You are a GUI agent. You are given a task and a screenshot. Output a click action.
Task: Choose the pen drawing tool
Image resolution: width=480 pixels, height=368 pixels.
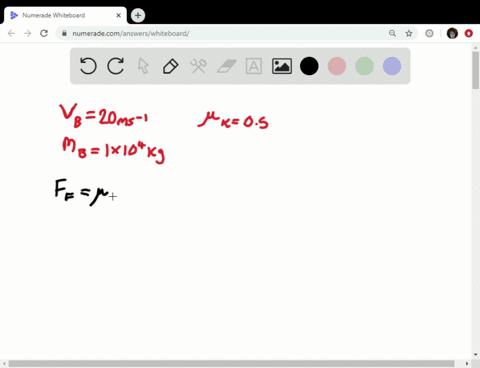pos(170,66)
